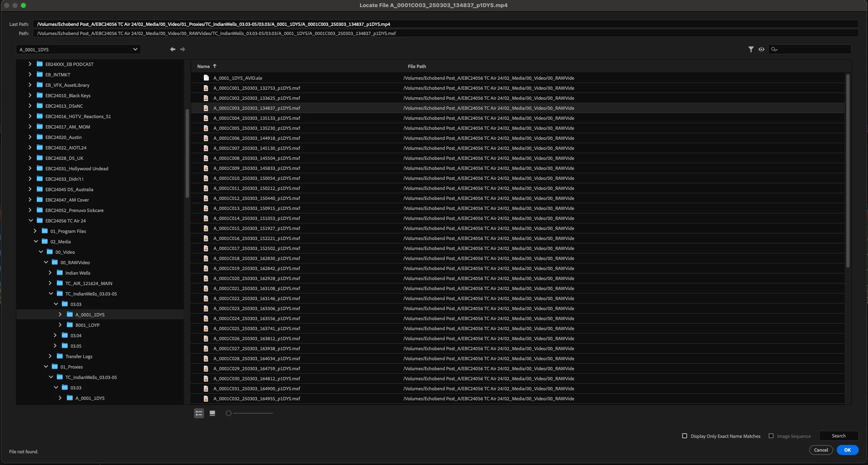This screenshot has height=465, width=868.
Task: Expand the 03.04 folder
Action: click(55, 336)
